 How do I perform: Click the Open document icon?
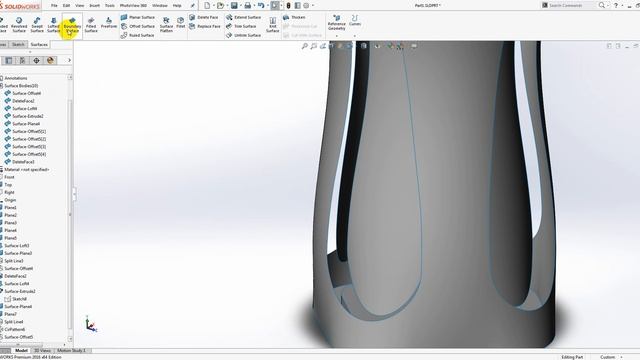(220, 5)
